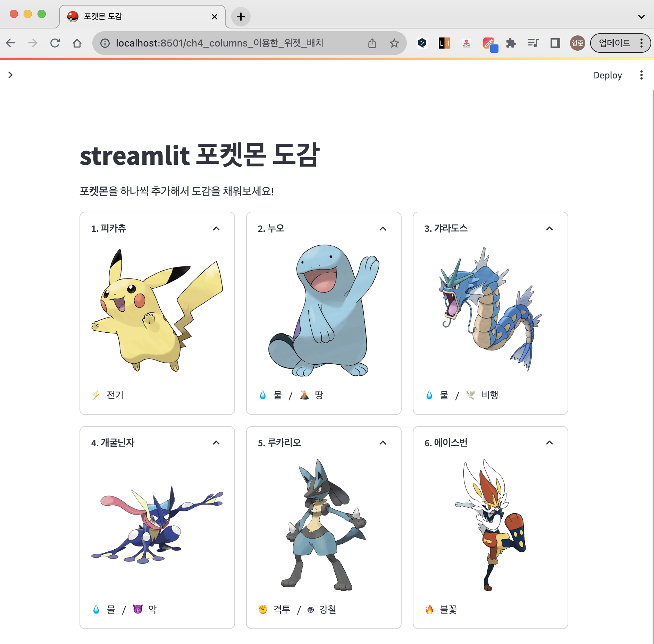This screenshot has height=644, width=654.
Task: Click the Lucario (루카리오) image
Action: 324,524
